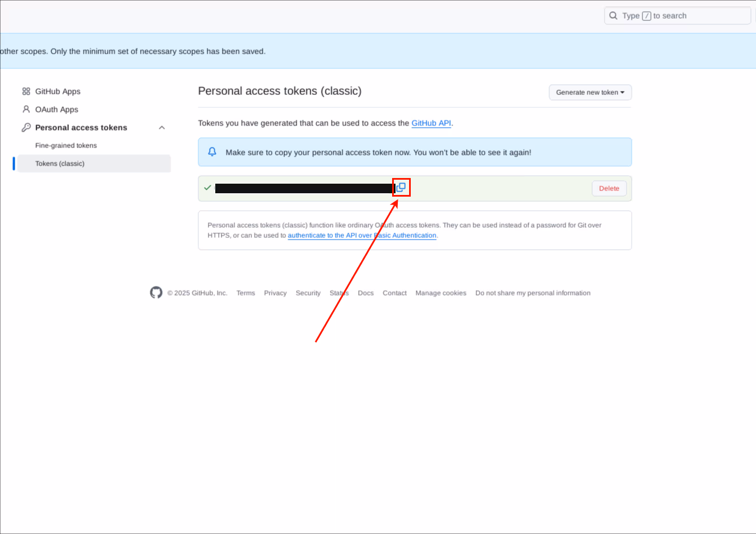Viewport: 756px width, 534px height.
Task: Click the OAuth Apps person icon
Action: point(26,110)
